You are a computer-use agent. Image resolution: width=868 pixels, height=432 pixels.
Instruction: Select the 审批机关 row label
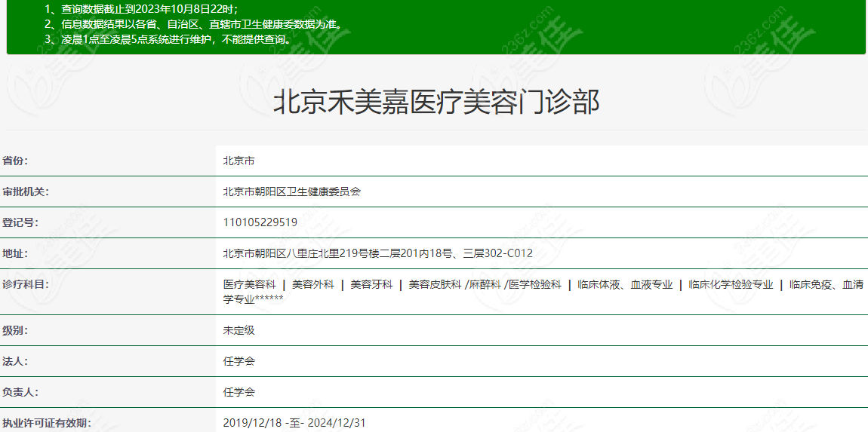click(x=25, y=191)
